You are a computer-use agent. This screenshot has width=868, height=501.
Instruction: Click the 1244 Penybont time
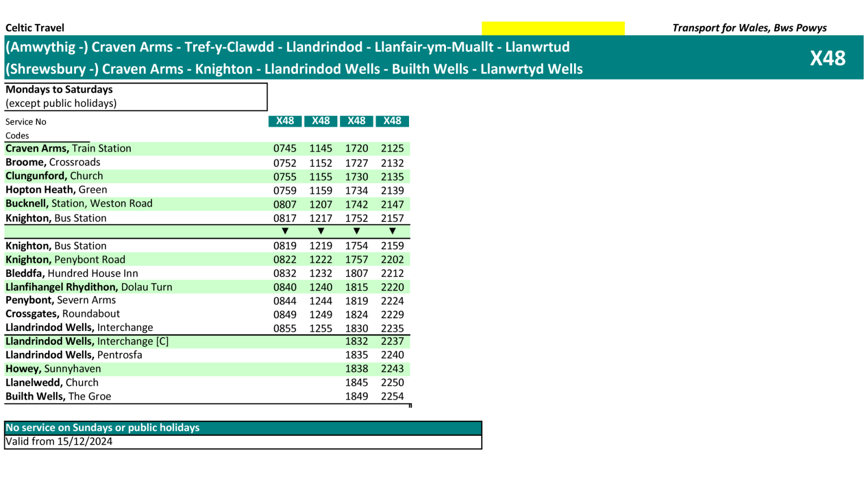(321, 301)
